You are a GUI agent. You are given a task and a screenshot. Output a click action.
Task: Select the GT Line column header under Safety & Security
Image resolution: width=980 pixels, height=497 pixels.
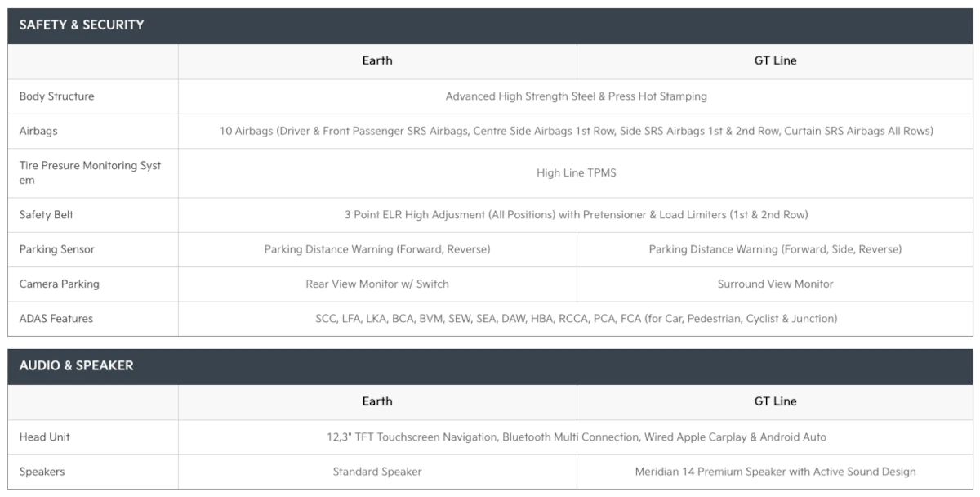[x=775, y=60]
